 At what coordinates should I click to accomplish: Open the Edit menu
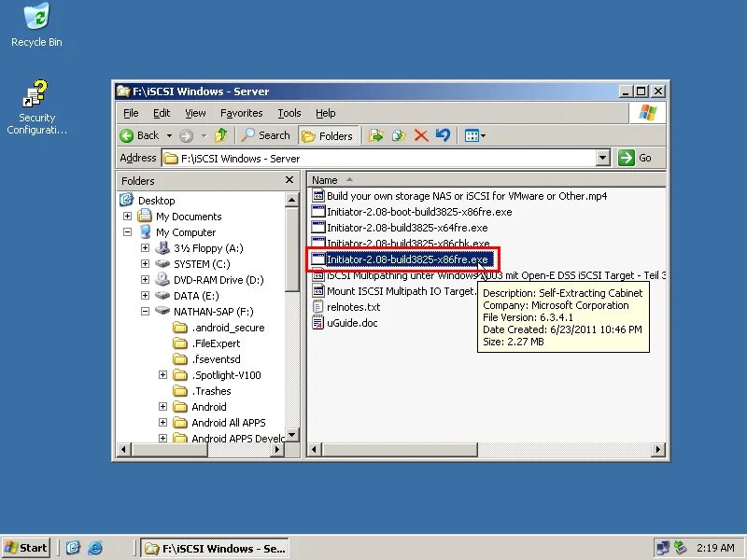(x=162, y=113)
